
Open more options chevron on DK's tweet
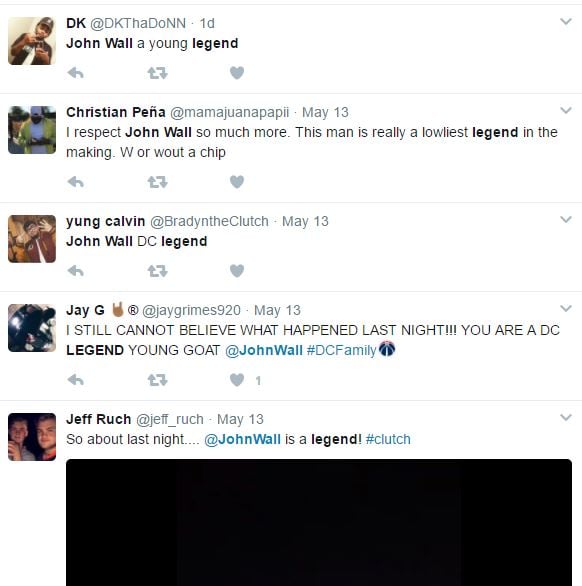point(566,22)
